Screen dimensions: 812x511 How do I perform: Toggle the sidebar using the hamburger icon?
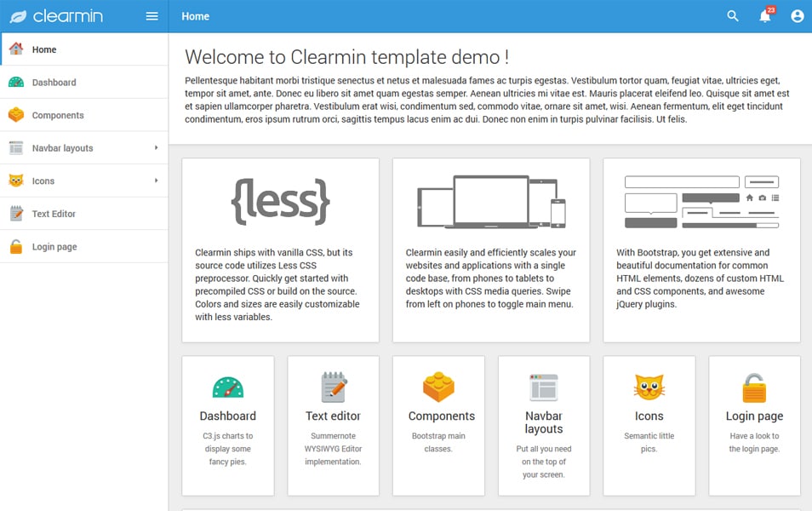(152, 15)
